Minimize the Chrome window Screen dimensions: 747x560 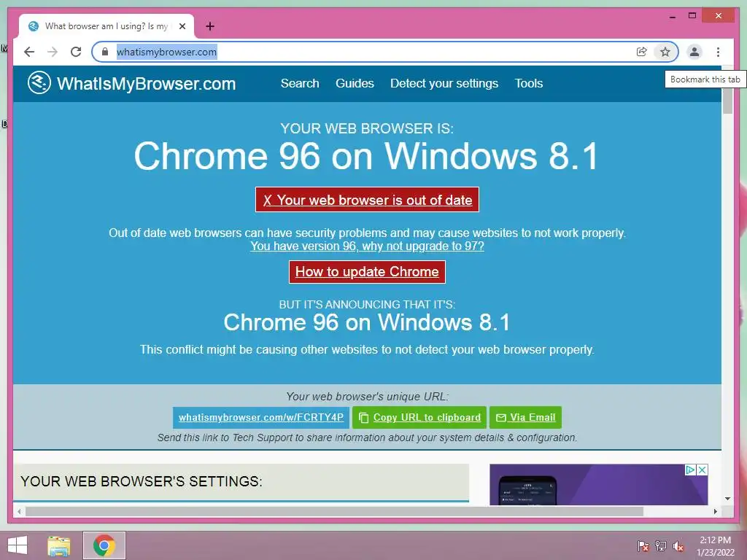click(672, 17)
